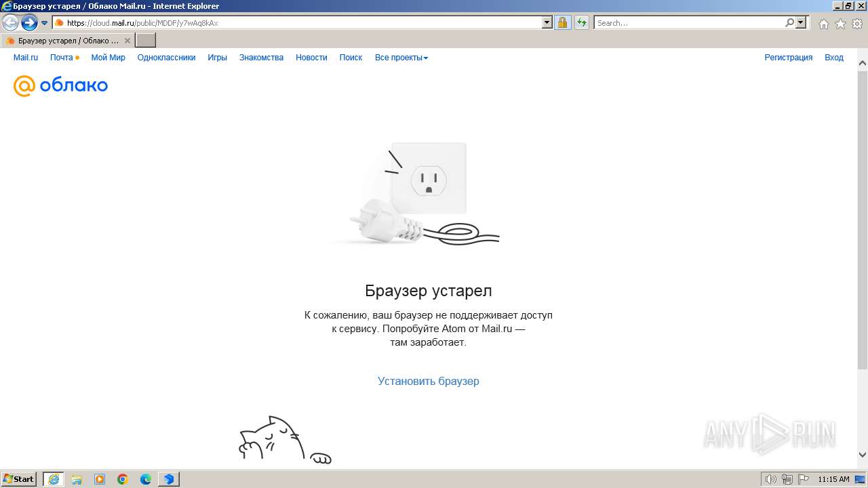
Task: Open a new blank tab
Action: [x=146, y=41]
